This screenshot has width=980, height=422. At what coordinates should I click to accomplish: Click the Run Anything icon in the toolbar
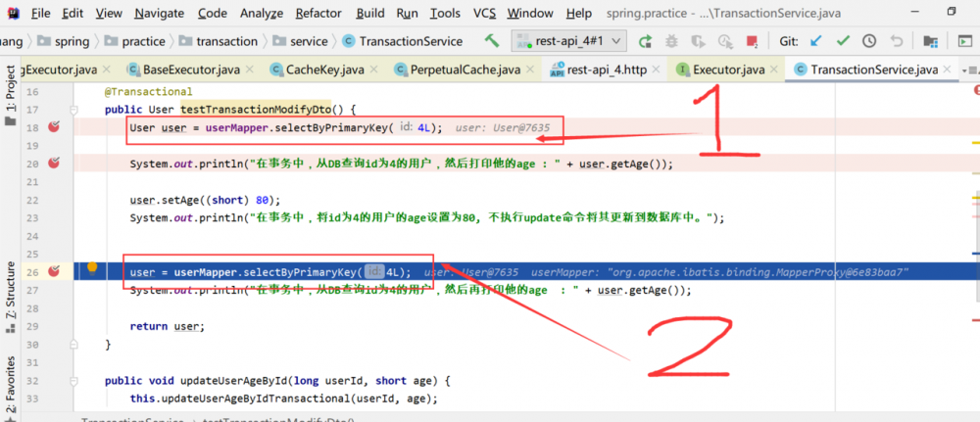[966, 41]
